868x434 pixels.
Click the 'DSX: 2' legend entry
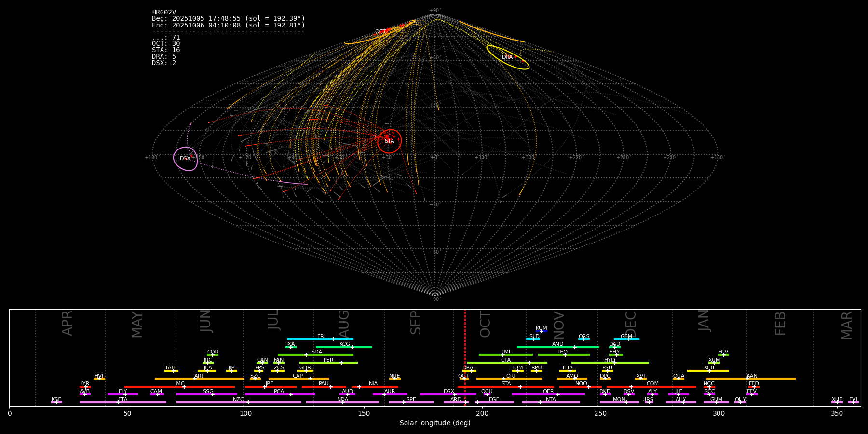click(164, 63)
